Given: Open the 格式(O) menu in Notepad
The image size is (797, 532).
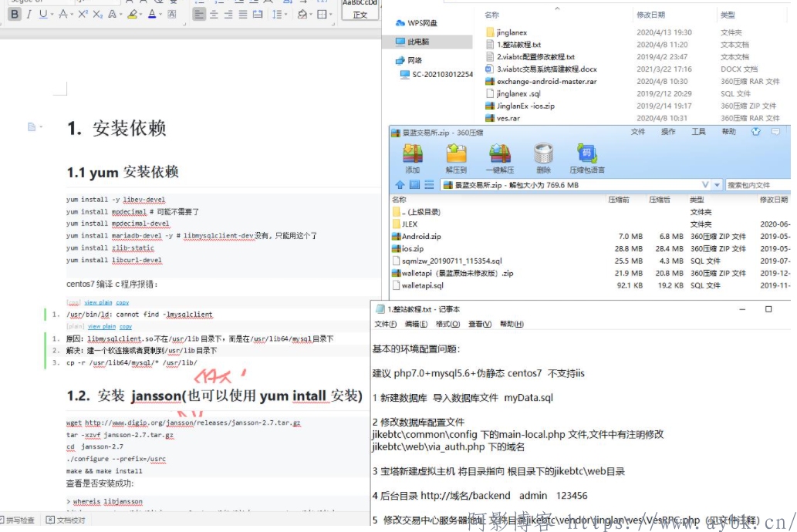Looking at the screenshot, I should [447, 324].
